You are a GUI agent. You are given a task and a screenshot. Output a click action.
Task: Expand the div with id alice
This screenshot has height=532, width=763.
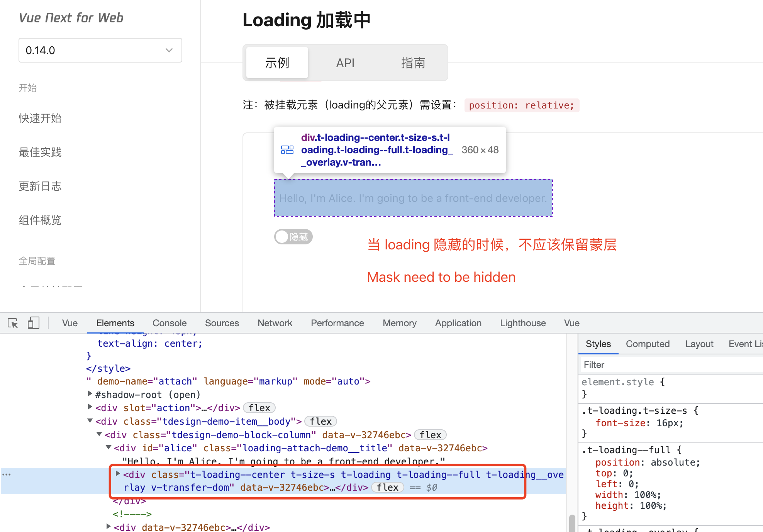[109, 448]
